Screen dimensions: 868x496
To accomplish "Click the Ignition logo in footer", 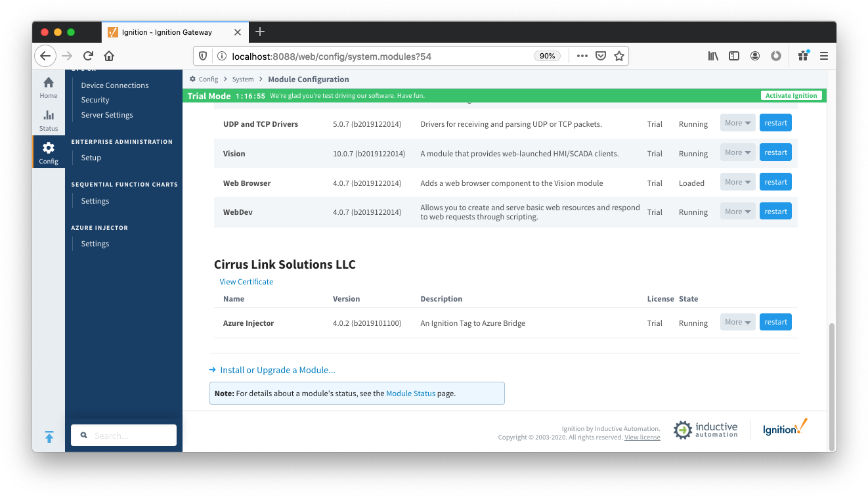I will pos(785,428).
